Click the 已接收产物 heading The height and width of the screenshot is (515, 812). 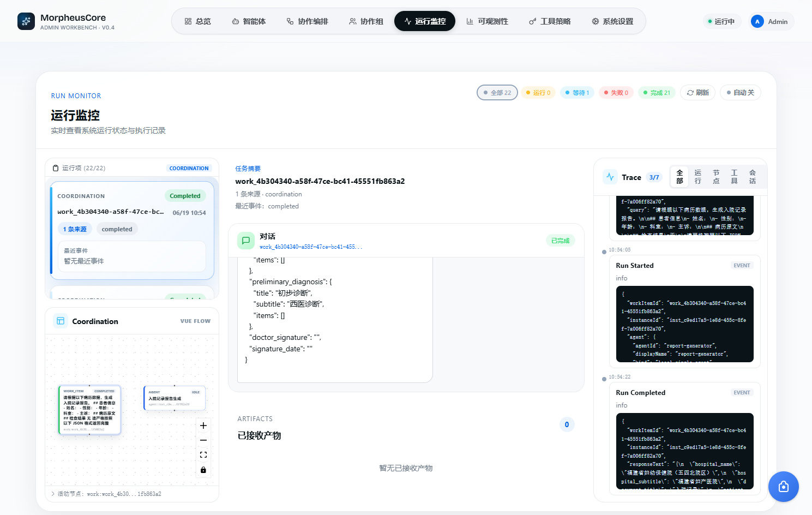(259, 435)
